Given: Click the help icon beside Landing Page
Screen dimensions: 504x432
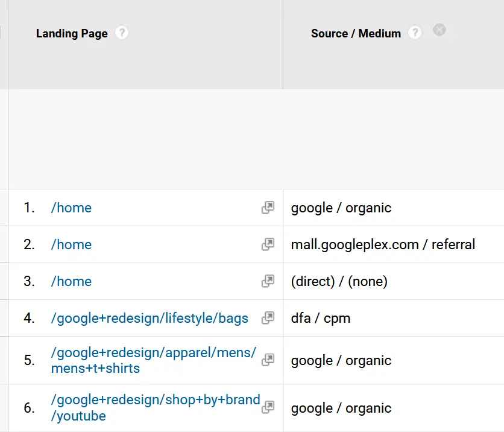Looking at the screenshot, I should coord(122,33).
